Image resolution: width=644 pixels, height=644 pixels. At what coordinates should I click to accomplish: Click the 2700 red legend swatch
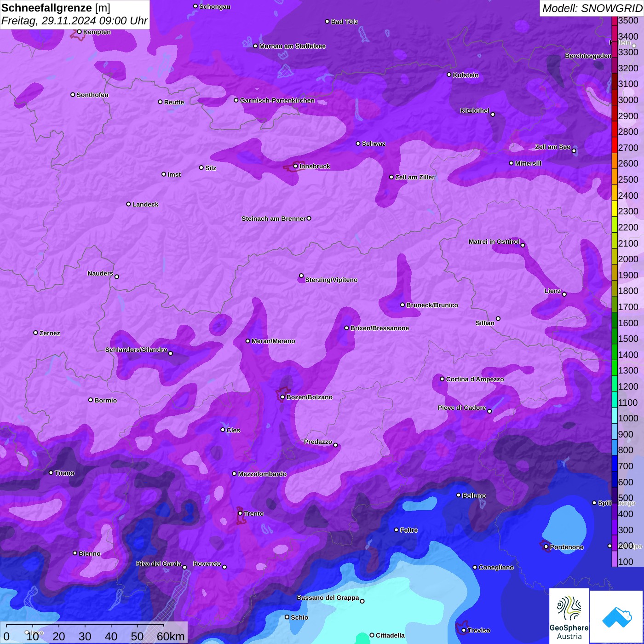[x=615, y=145]
